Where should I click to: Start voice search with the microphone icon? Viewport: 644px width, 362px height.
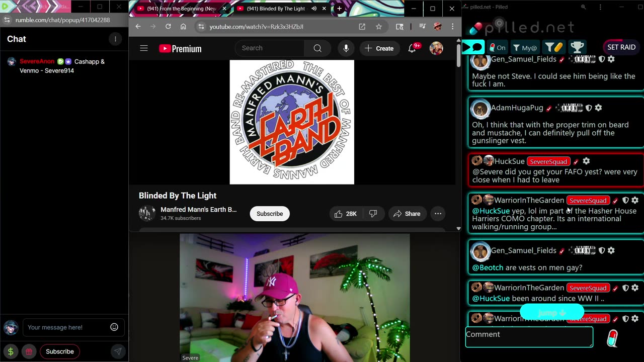[346, 48]
